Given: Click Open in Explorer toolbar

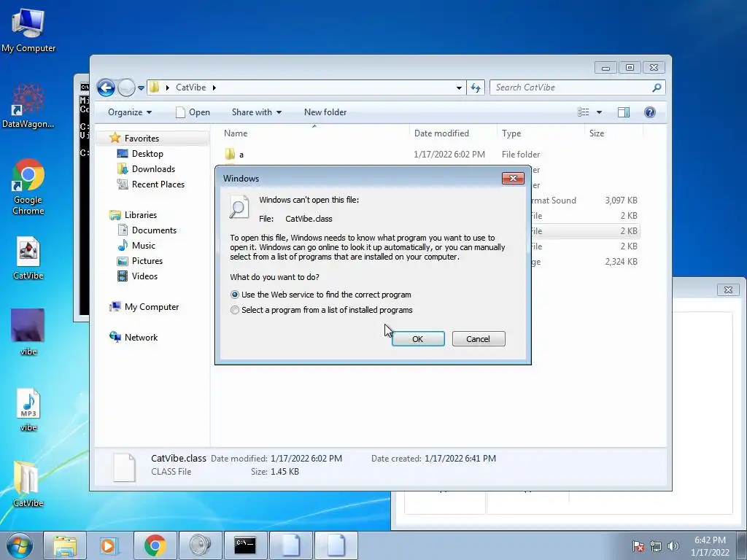Looking at the screenshot, I should click(x=193, y=112).
